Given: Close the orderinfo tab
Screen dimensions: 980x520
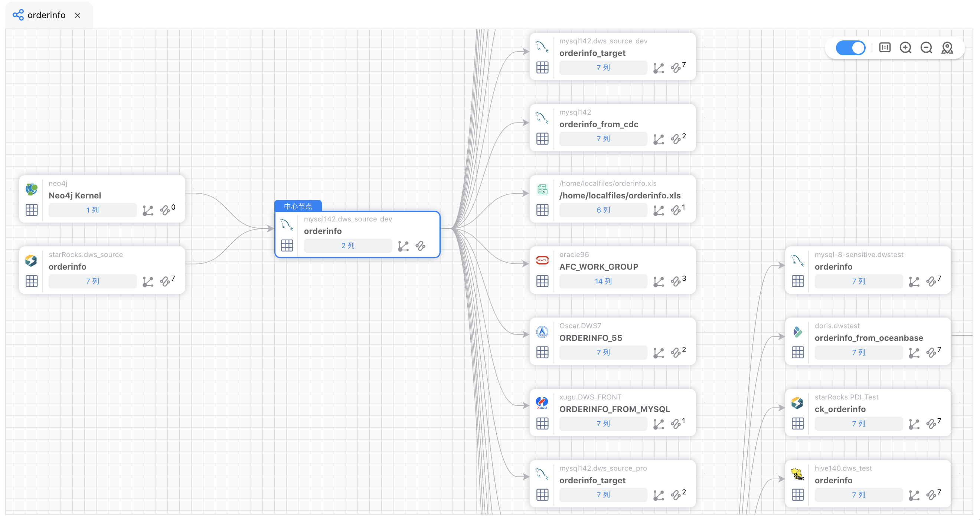Looking at the screenshot, I should (x=78, y=15).
